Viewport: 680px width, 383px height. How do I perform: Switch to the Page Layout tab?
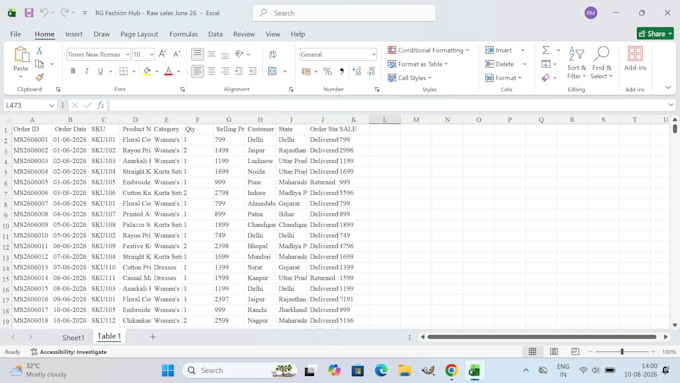(x=139, y=34)
